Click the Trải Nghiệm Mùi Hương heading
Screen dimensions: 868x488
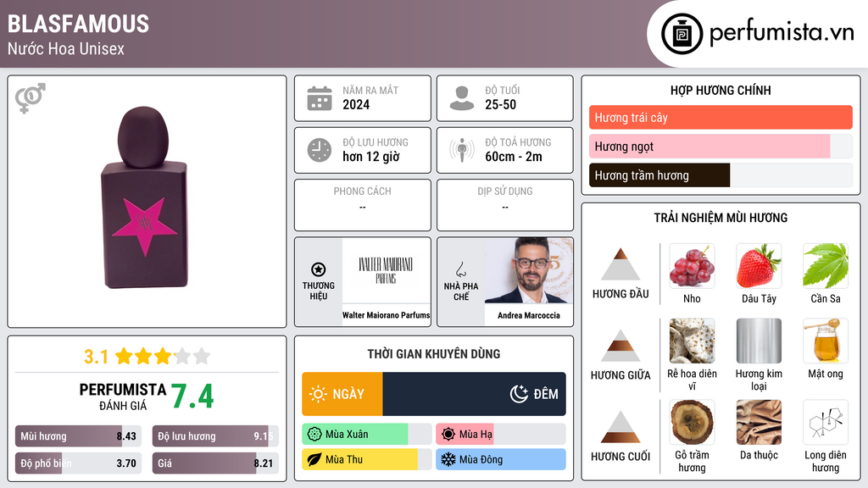pyautogui.click(x=721, y=218)
